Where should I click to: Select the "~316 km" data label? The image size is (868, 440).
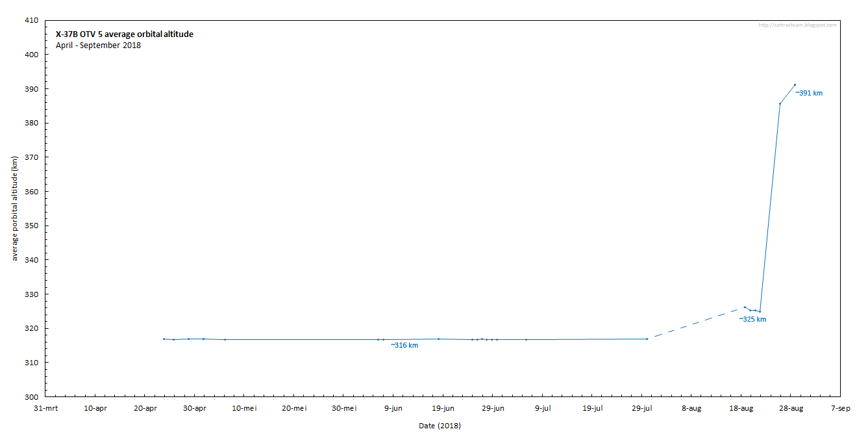tap(404, 346)
